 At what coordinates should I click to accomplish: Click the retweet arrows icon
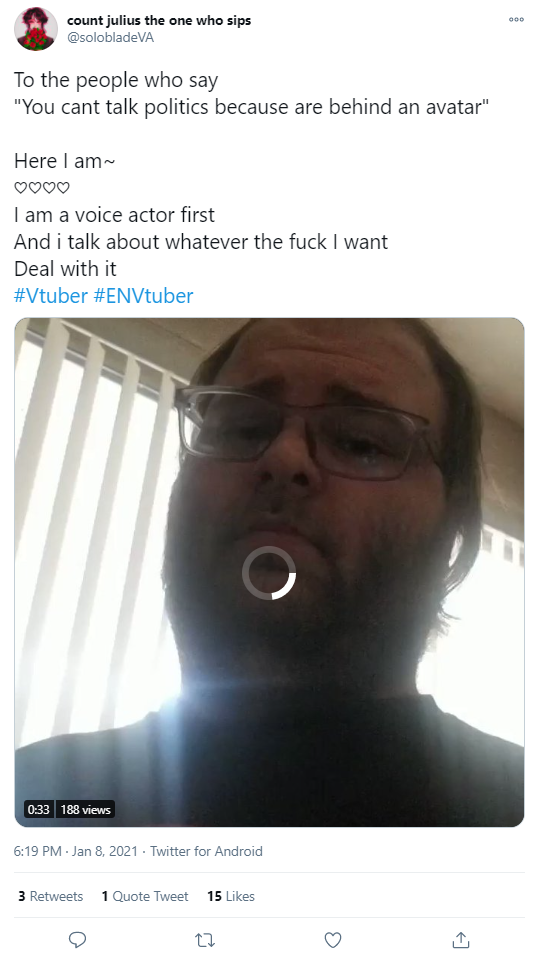tap(205, 939)
